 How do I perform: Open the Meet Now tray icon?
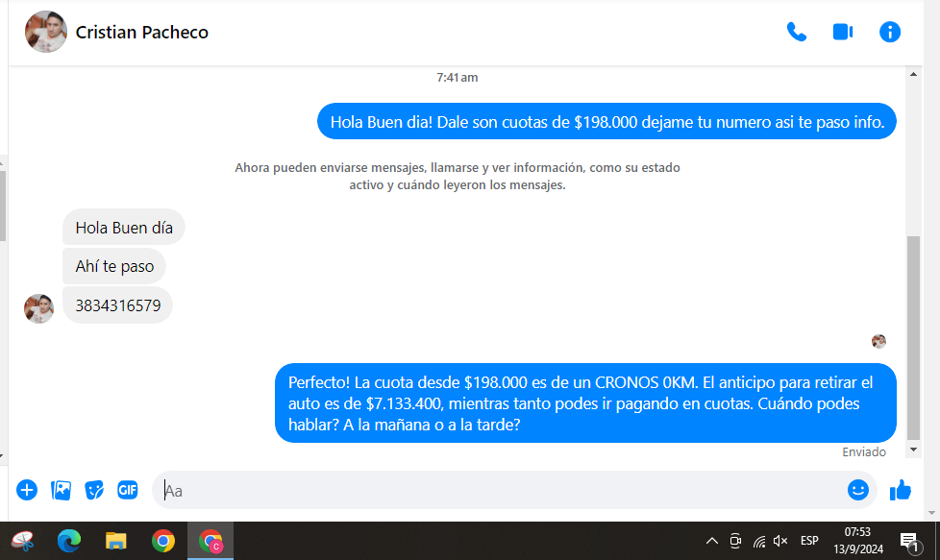pos(735,541)
